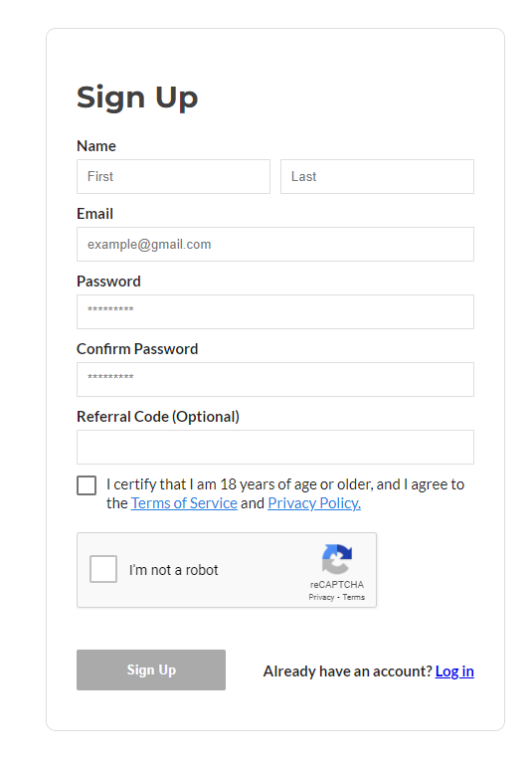Check the "I'm not a robot" box
Screen dimensions: 532x763
click(x=103, y=569)
